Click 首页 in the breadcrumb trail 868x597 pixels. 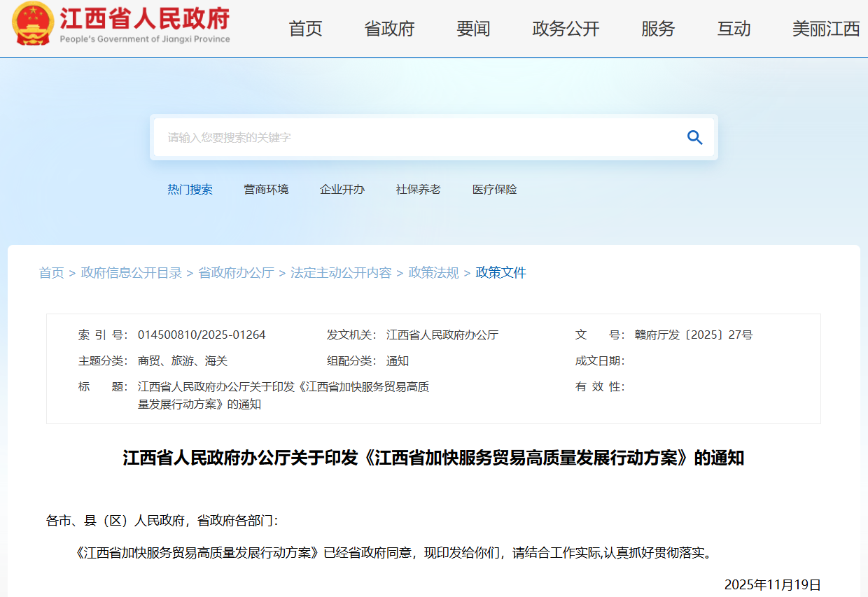point(51,273)
